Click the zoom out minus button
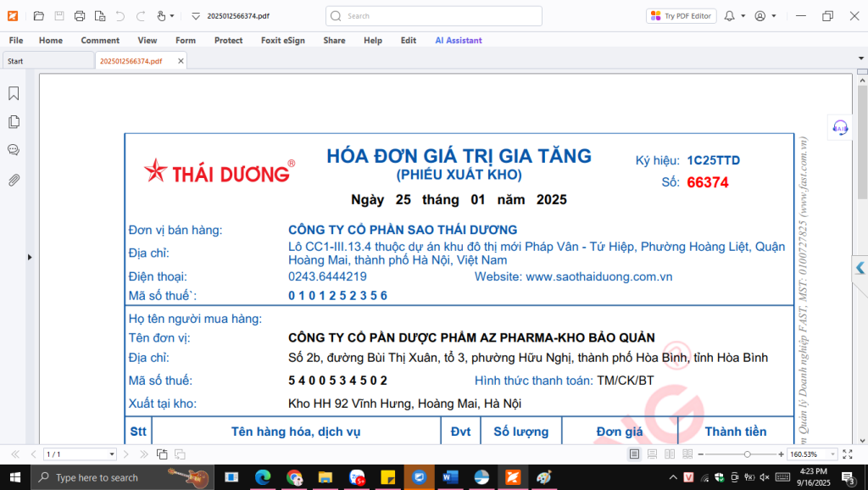The image size is (868, 490). [701, 454]
